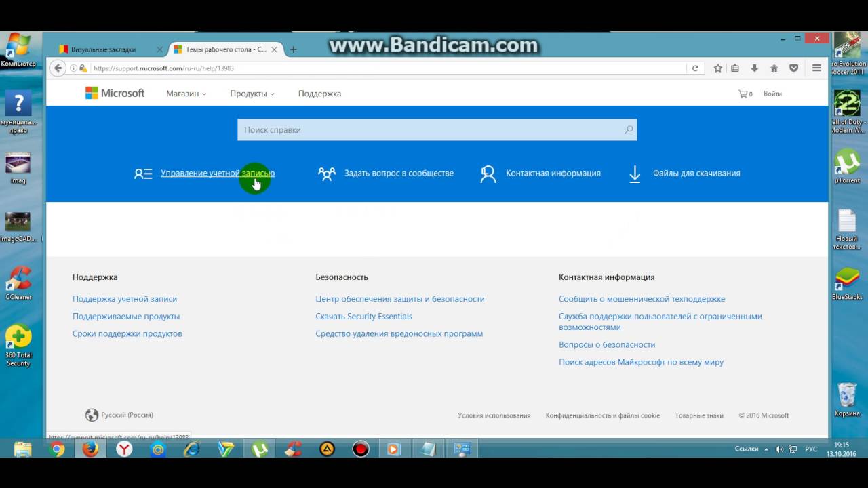868x488 pixels.
Task: Open CCleaner icon in the taskbar
Action: coord(293,449)
